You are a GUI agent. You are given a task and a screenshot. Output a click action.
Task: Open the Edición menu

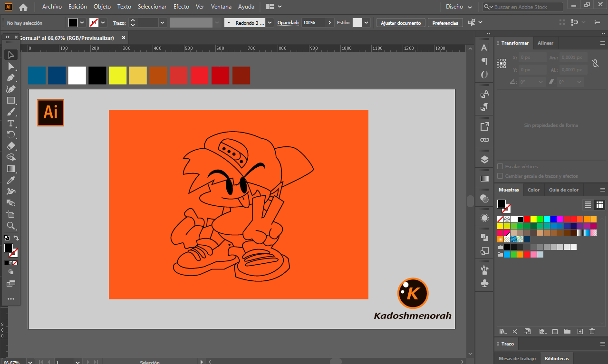[77, 7]
